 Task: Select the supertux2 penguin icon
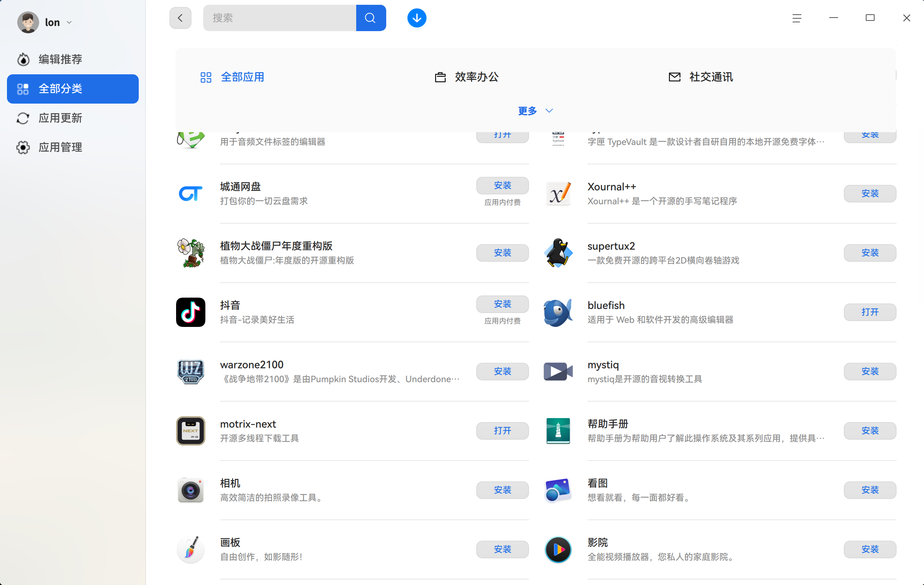[558, 253]
